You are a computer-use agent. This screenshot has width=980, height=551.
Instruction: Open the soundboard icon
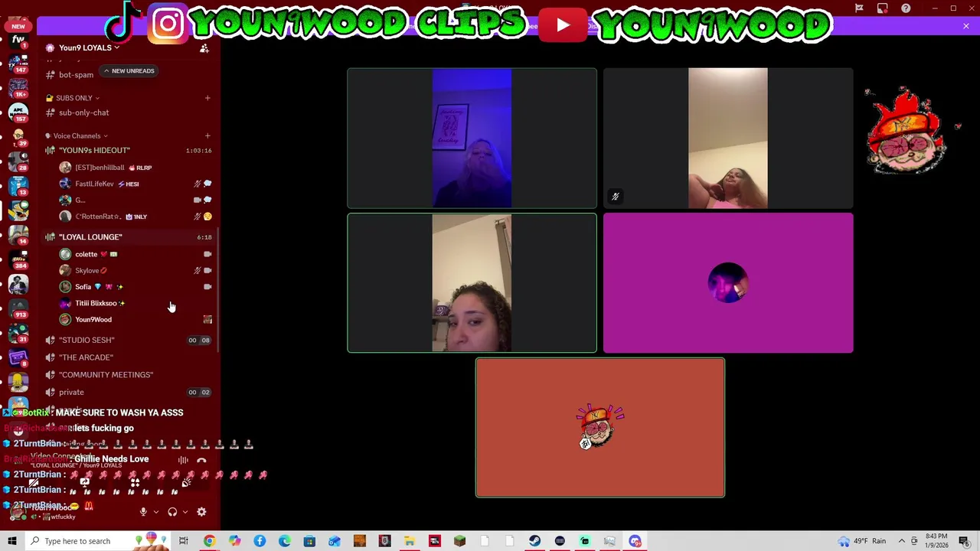(x=185, y=483)
